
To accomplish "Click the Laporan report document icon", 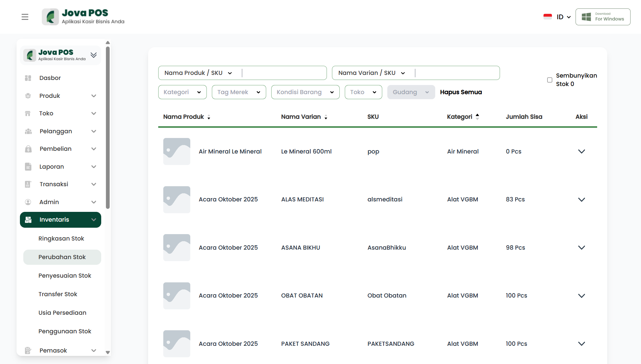I will (28, 167).
